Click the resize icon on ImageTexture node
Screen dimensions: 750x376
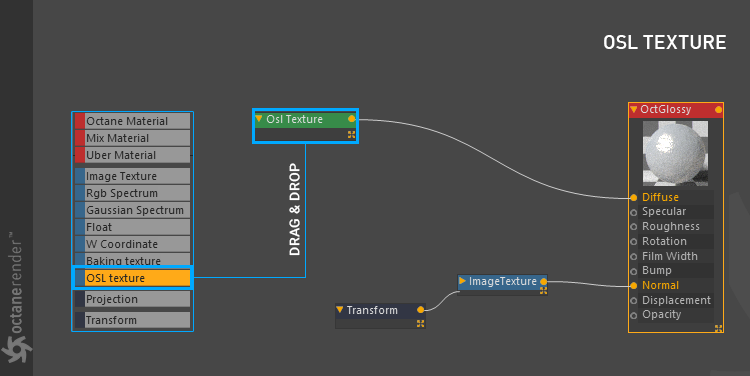coord(543,290)
